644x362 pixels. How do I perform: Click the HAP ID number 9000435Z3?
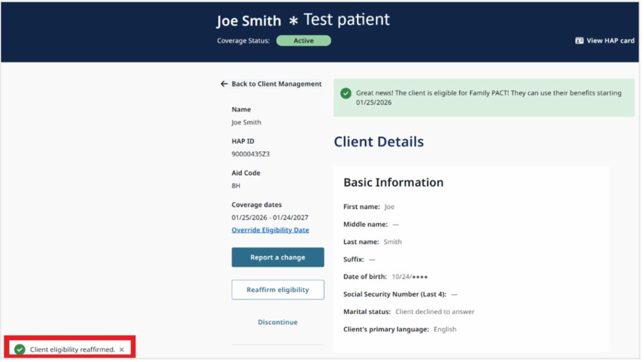click(x=251, y=154)
